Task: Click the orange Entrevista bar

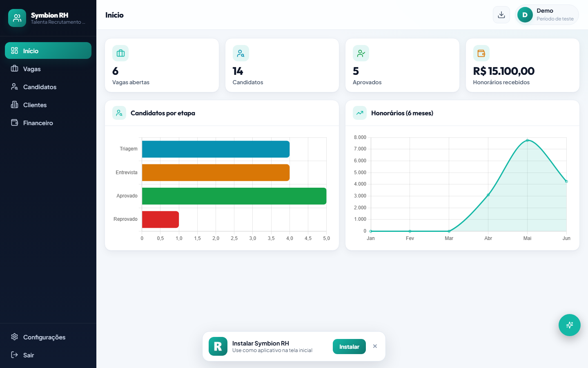Action: [216, 173]
